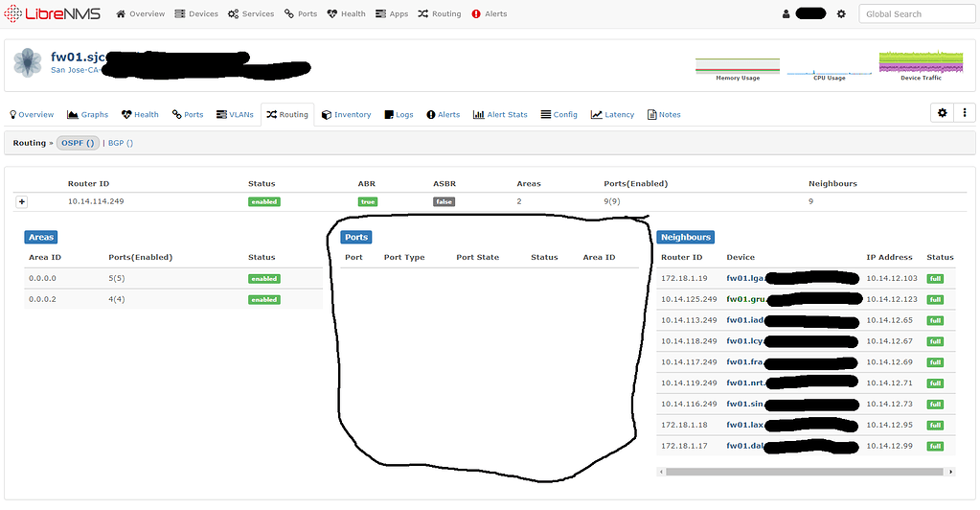980x510 pixels.
Task: Select the OSPF routing view
Action: (78, 143)
